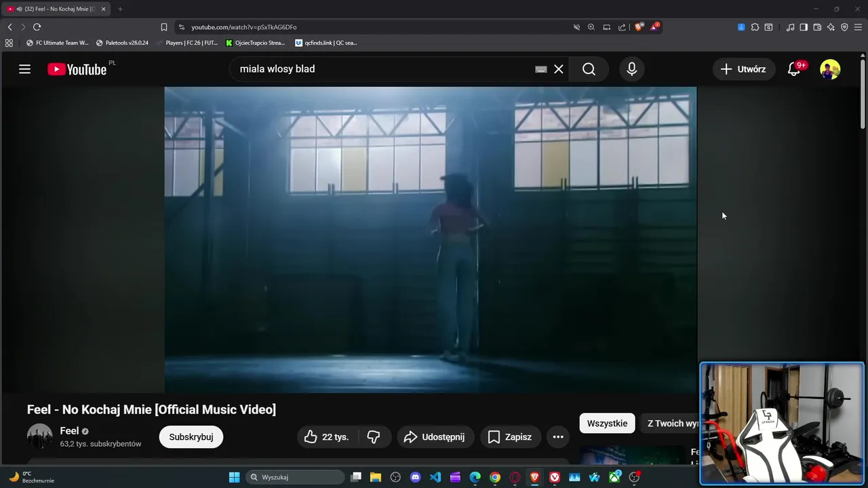Open Opera browser from taskbar
This screenshot has width=868, height=488.
515,477
